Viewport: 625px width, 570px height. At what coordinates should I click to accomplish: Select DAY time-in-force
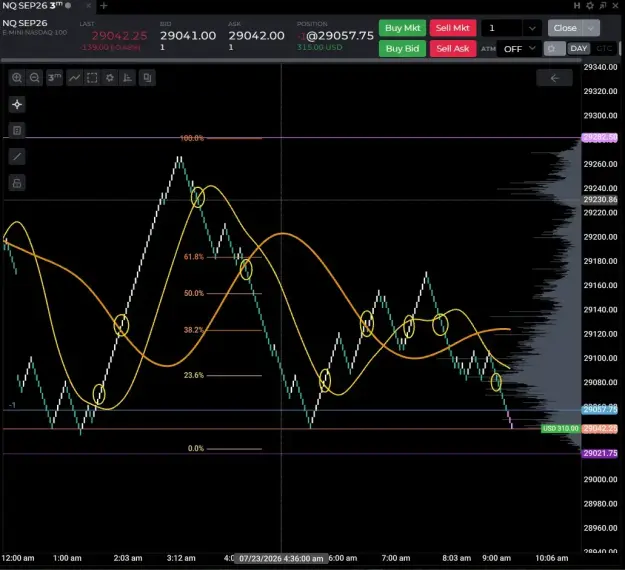[x=579, y=49]
